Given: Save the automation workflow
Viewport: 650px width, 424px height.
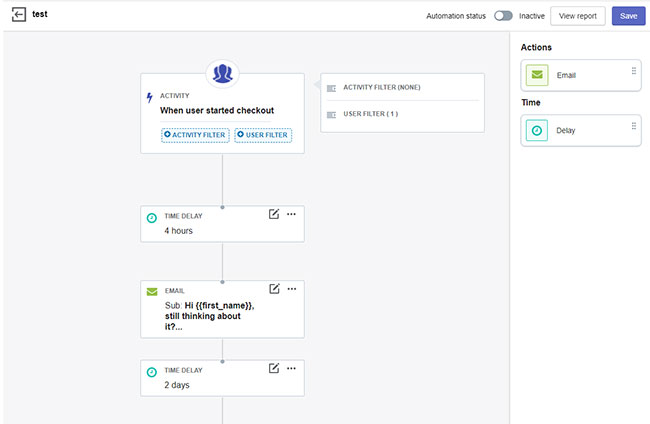Looking at the screenshot, I should 628,16.
